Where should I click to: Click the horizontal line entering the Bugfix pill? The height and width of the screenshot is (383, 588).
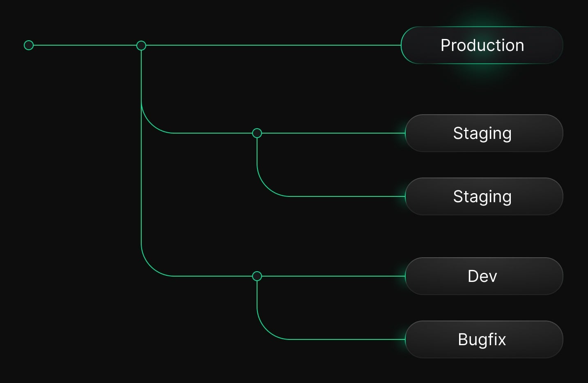tap(345, 339)
